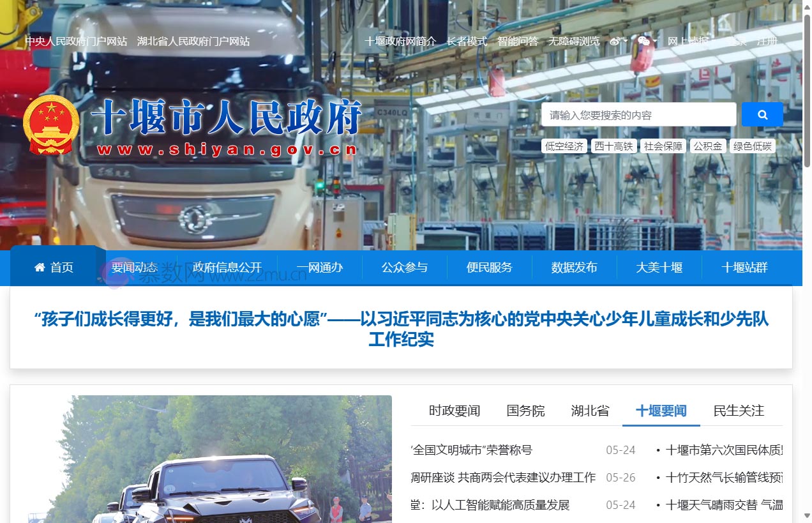Enable 长者模式 elder mode
This screenshot has width=812, height=523.
coord(465,41)
